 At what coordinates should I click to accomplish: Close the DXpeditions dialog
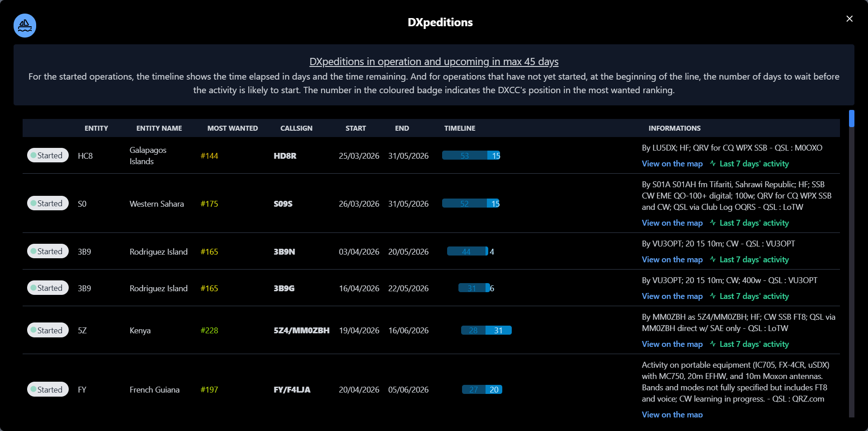(849, 19)
